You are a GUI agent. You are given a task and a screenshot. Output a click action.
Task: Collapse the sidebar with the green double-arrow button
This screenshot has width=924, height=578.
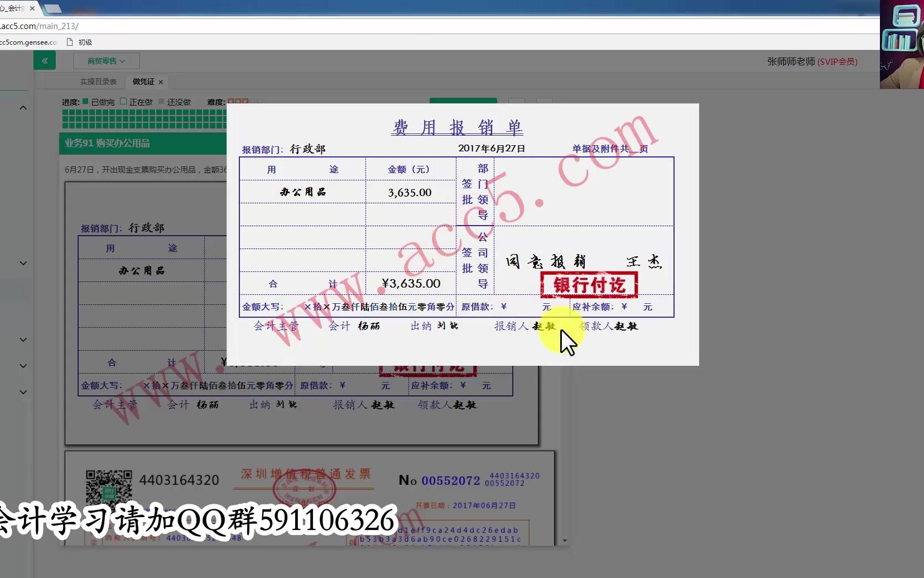[x=45, y=61]
